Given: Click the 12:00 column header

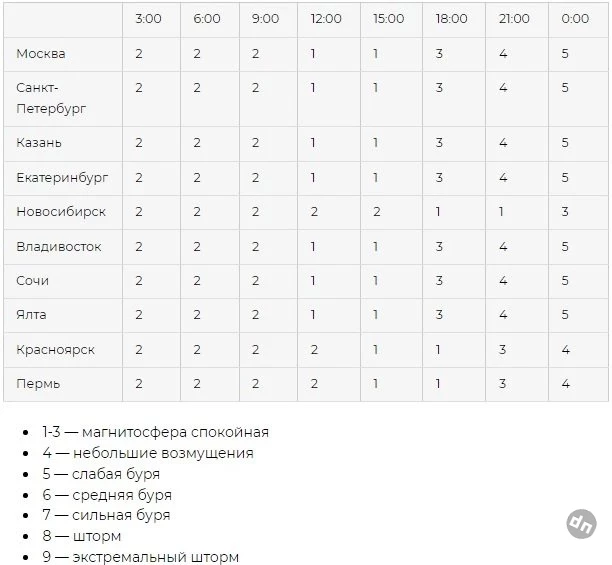Looking at the screenshot, I should (x=326, y=19).
